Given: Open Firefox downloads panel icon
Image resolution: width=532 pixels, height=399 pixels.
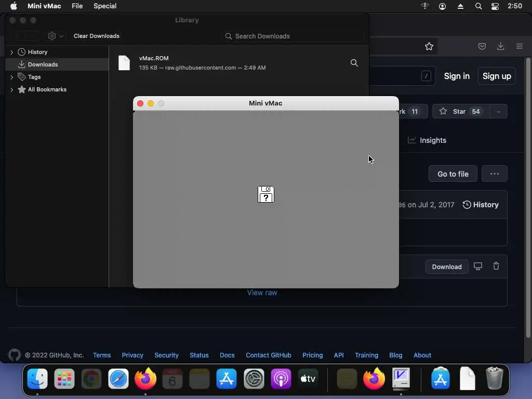Looking at the screenshot, I should [x=500, y=46].
